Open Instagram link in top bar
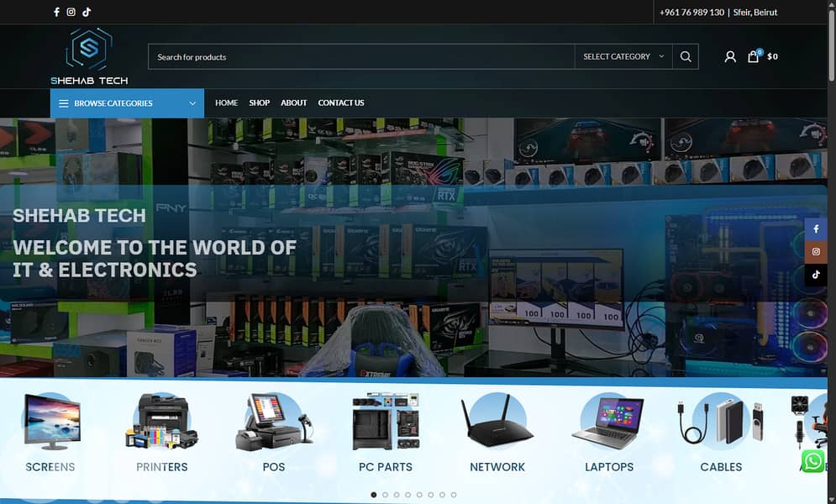The height and width of the screenshot is (504, 836). 71,12
